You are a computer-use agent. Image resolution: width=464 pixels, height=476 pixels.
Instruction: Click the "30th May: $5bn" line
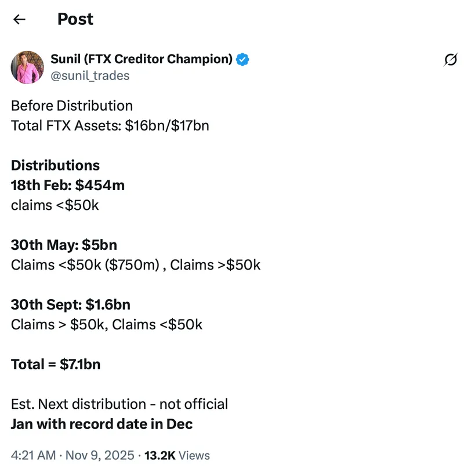(x=64, y=245)
